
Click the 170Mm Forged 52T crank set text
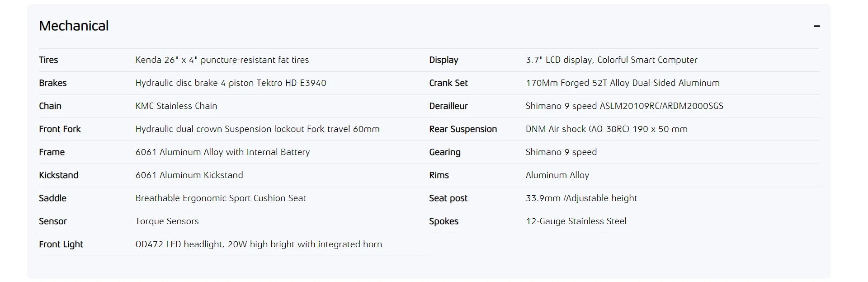[x=623, y=83]
